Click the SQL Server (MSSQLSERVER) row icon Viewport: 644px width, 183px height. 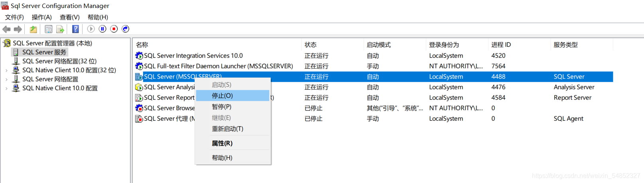tap(139, 77)
